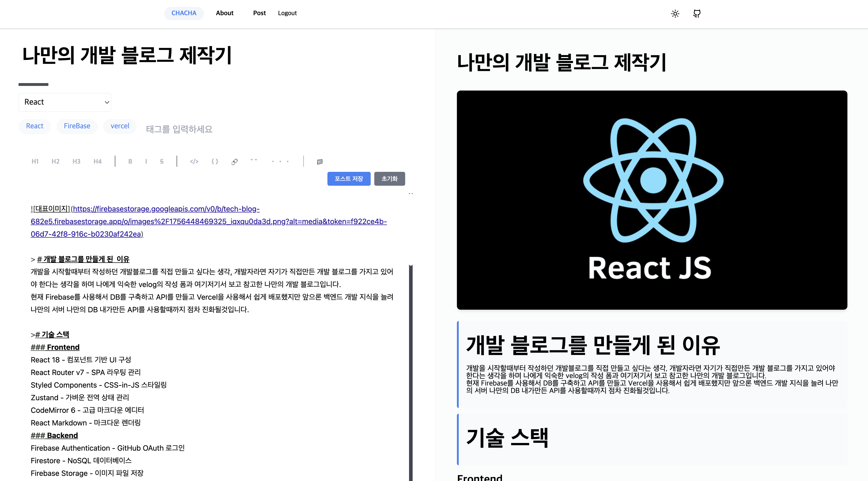Screen dimensions: 868x481
Task: Apply H1 heading from editor toolbar
Action: coord(35,161)
